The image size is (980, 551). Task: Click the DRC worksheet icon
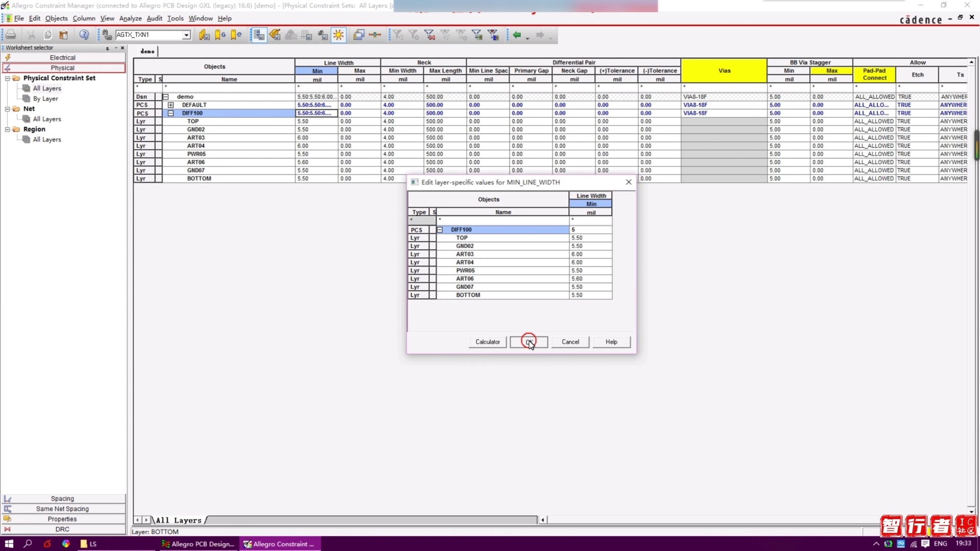click(x=8, y=530)
